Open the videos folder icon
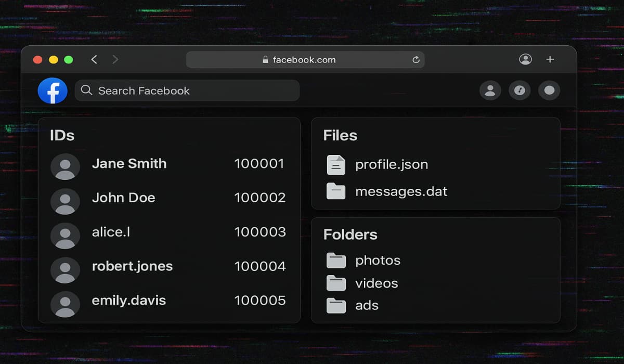Image resolution: width=624 pixels, height=364 pixels. click(x=336, y=283)
